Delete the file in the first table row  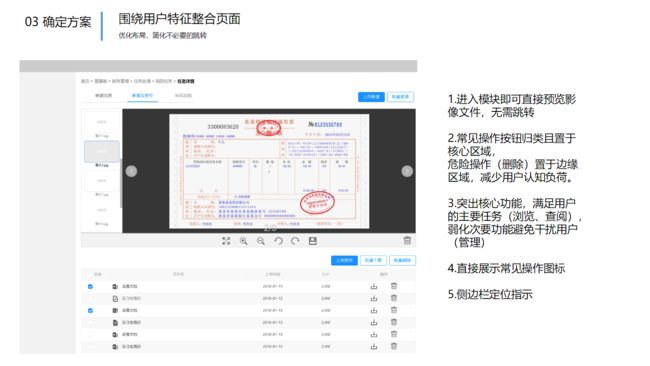394,286
